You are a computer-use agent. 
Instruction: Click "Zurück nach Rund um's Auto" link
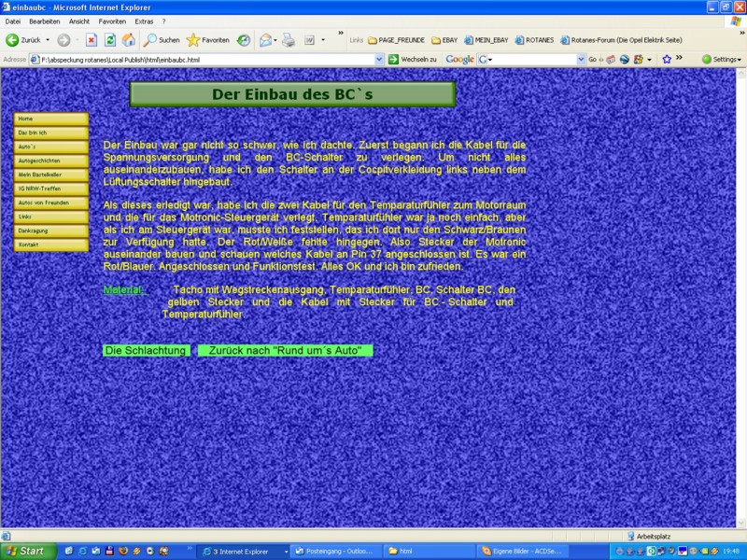tap(284, 350)
